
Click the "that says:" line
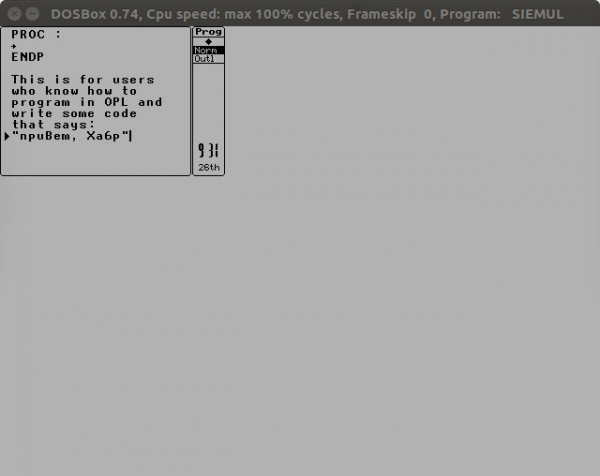click(53, 125)
